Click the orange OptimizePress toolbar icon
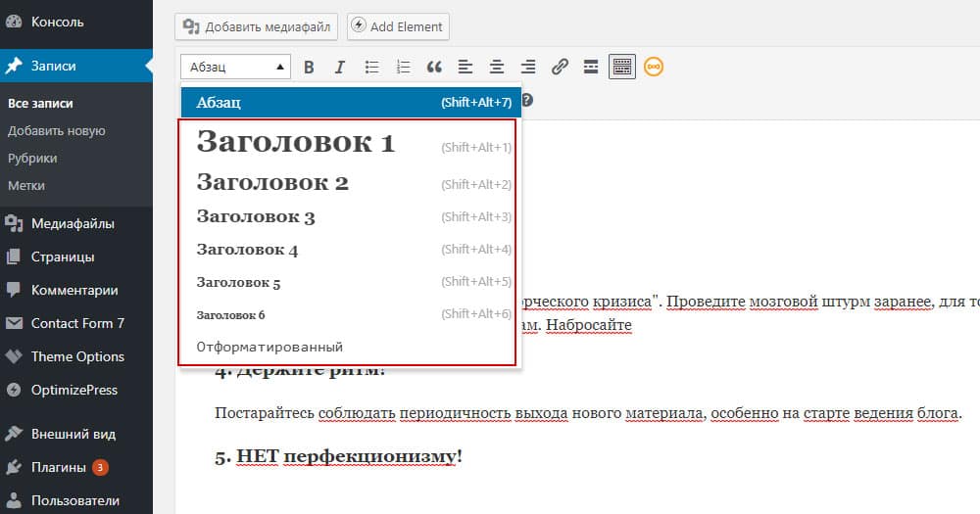980x514 pixels. 654,68
